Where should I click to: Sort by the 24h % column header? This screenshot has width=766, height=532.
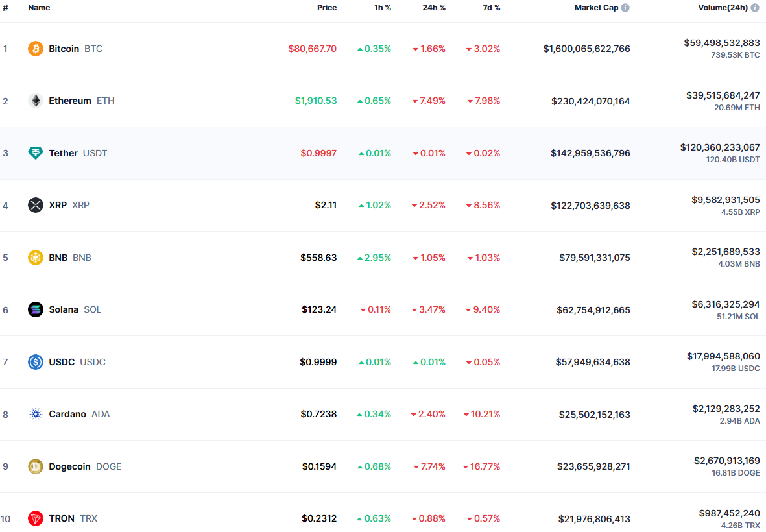pyautogui.click(x=434, y=8)
